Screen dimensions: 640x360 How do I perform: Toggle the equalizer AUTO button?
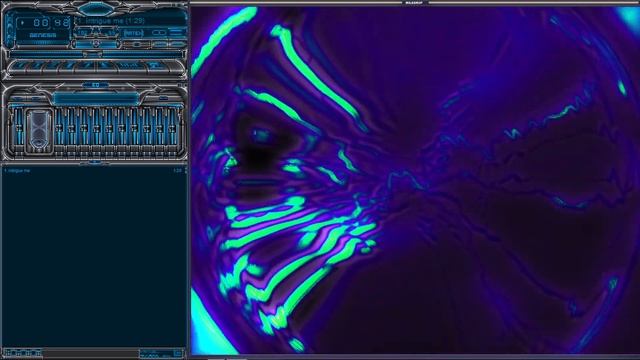(36, 98)
